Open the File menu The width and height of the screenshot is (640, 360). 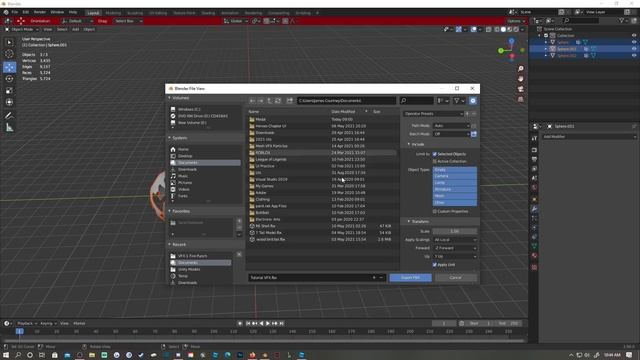pyautogui.click(x=15, y=12)
